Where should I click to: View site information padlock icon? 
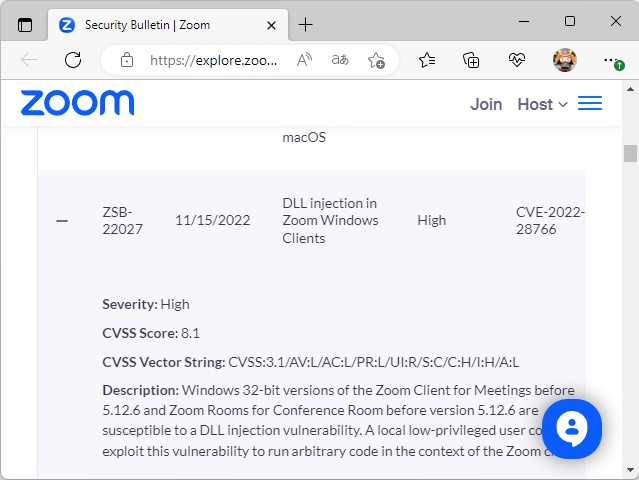coord(127,60)
